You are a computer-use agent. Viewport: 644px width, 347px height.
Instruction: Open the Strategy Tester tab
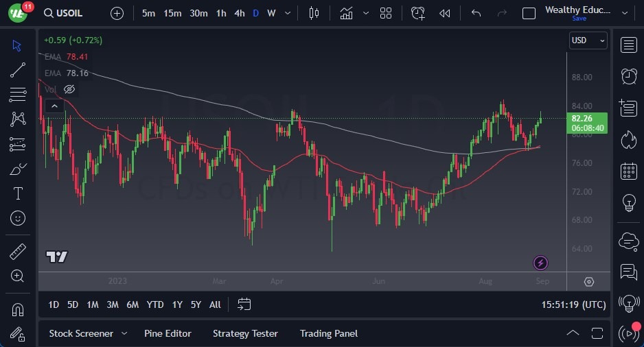[x=245, y=333]
